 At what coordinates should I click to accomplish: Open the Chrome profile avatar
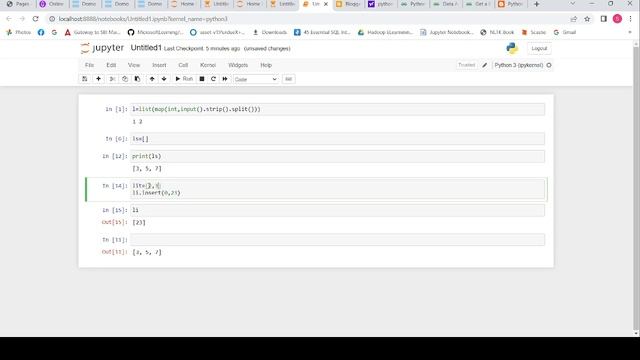(617, 19)
